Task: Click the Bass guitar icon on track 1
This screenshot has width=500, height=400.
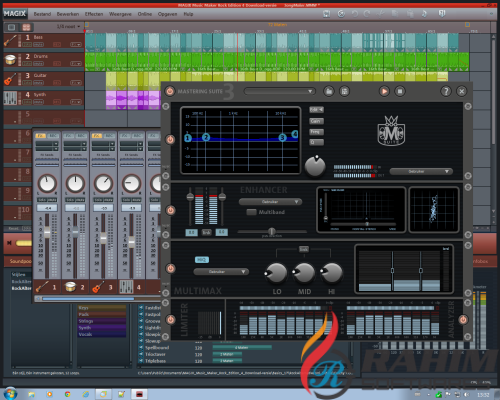Action: click(10, 41)
